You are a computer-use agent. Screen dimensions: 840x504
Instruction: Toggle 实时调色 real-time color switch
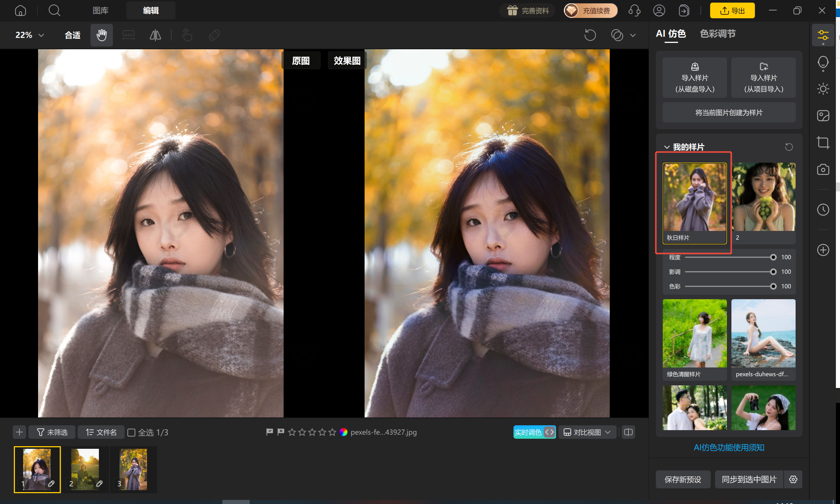coord(534,432)
